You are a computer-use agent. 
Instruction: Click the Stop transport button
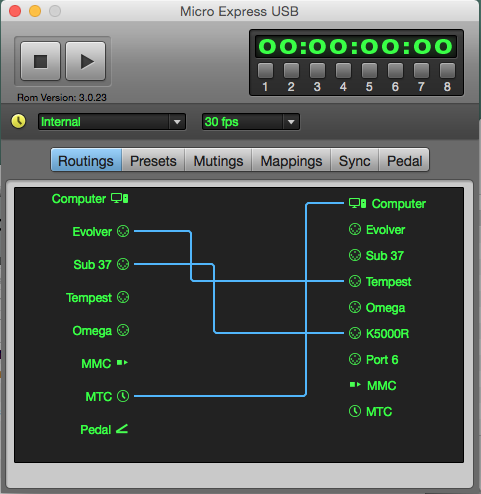click(40, 61)
